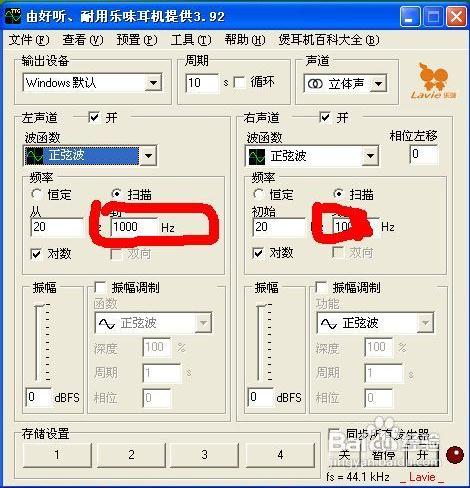Enable left channel 振幅调制 checkbox
This screenshot has height=488, width=470.
[100, 287]
